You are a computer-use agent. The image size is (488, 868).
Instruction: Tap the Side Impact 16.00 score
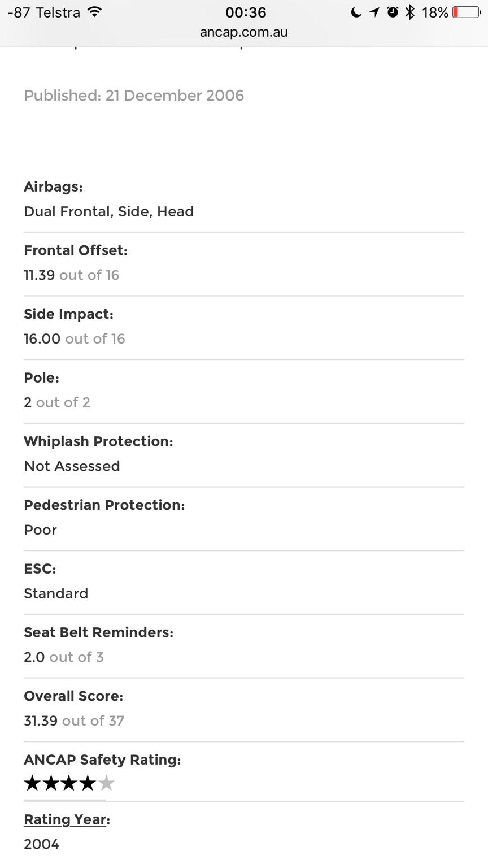[42, 338]
